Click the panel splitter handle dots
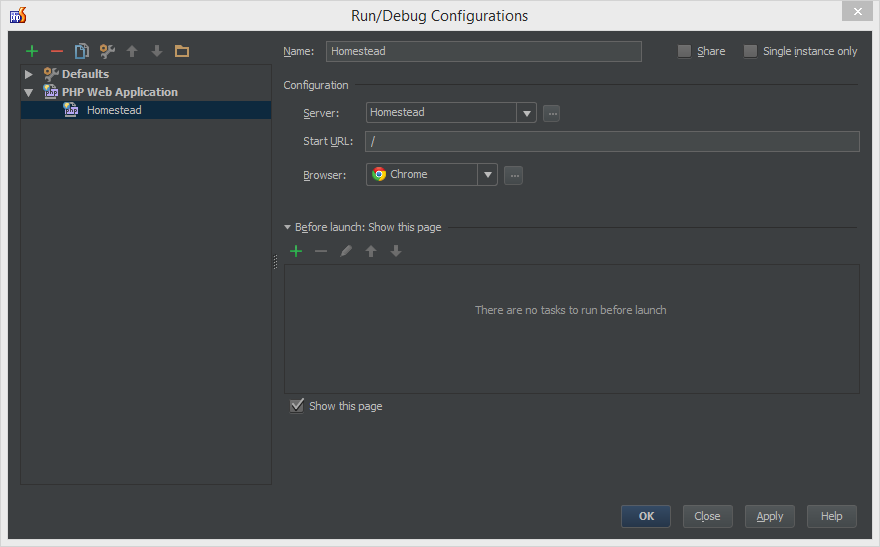The height and width of the screenshot is (547, 880). click(x=275, y=262)
